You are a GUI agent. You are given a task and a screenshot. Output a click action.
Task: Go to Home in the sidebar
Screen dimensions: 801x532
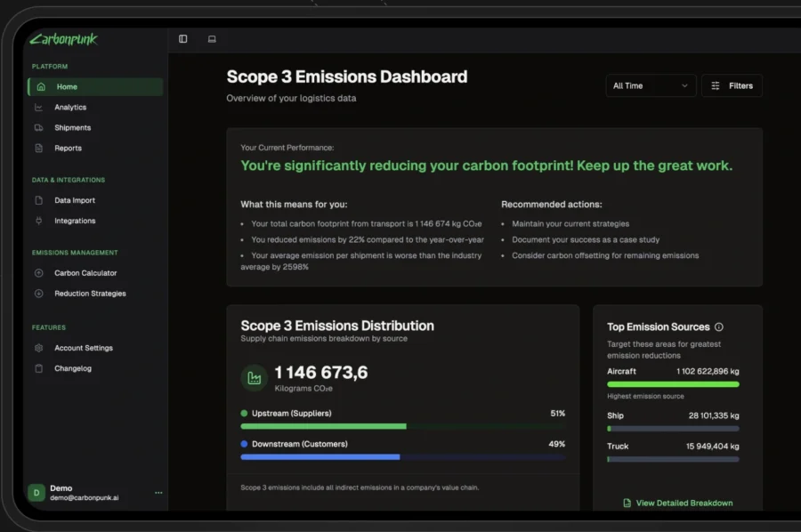coord(95,87)
